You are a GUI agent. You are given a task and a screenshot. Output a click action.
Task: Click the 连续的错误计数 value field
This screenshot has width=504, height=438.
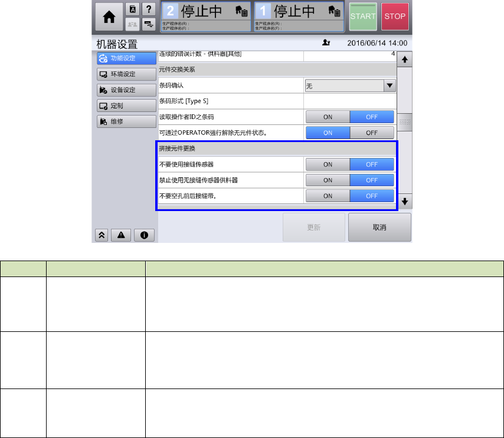click(350, 55)
